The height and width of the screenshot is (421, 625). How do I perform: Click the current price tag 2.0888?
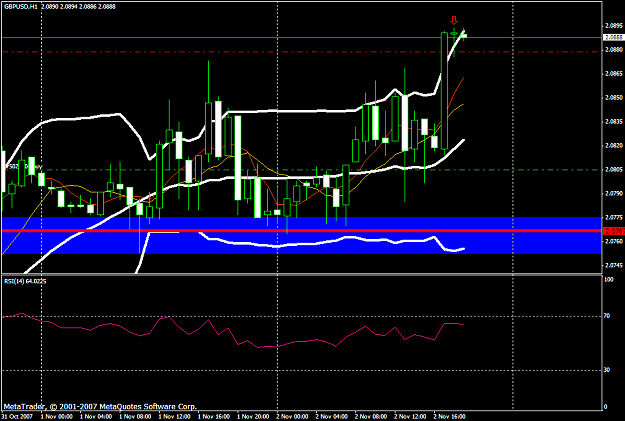coord(614,37)
